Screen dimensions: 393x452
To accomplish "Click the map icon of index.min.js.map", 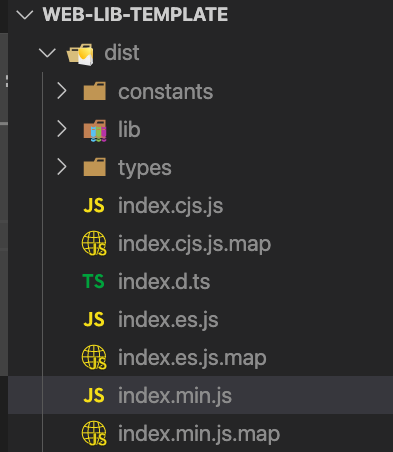I will click(94, 433).
